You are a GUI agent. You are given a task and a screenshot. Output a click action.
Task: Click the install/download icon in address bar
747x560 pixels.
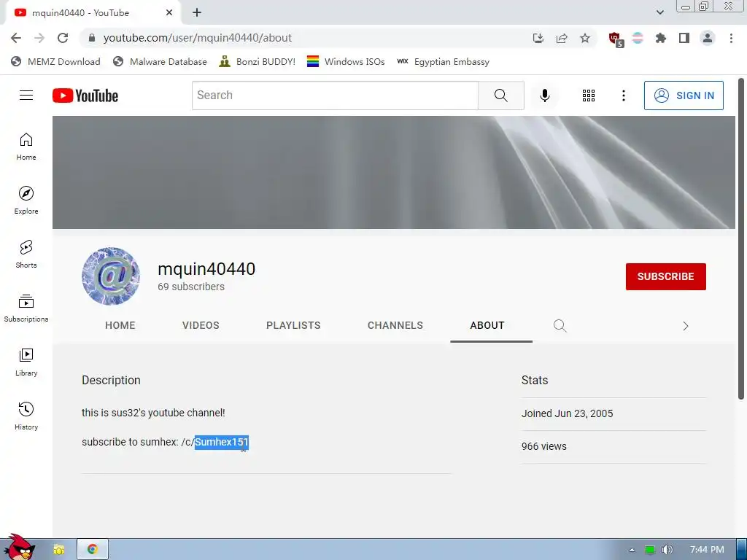538,38
